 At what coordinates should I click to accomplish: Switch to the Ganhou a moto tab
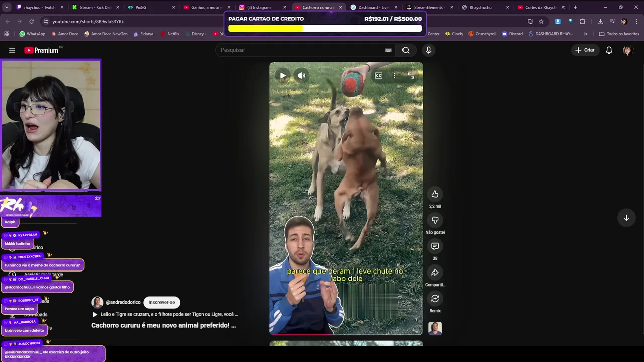click(x=206, y=7)
